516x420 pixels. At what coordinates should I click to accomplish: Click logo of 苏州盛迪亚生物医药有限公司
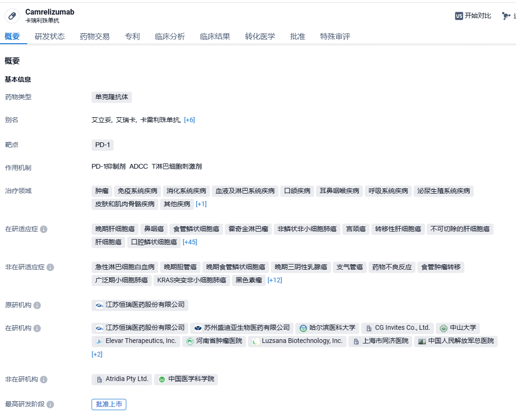198,328
